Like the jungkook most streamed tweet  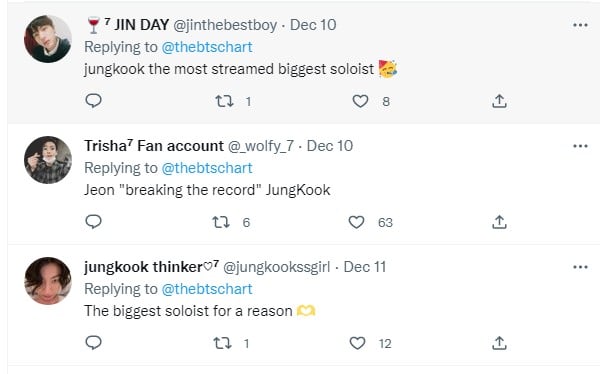point(360,101)
